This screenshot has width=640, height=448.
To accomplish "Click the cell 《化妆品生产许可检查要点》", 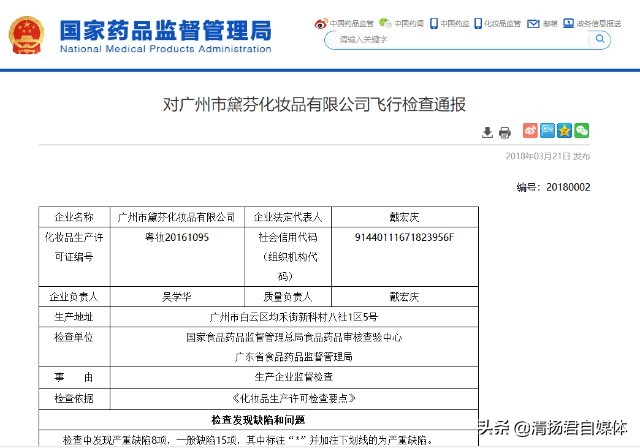I will [x=293, y=398].
